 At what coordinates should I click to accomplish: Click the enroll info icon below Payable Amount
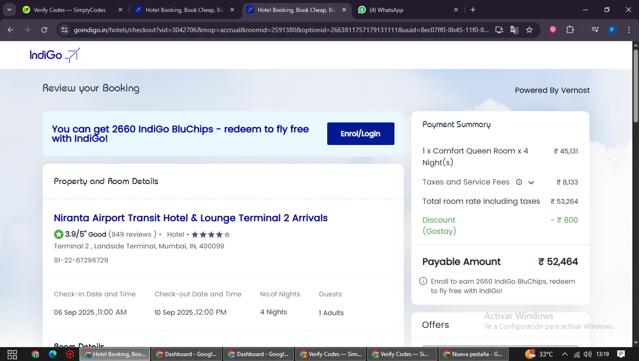click(x=423, y=281)
